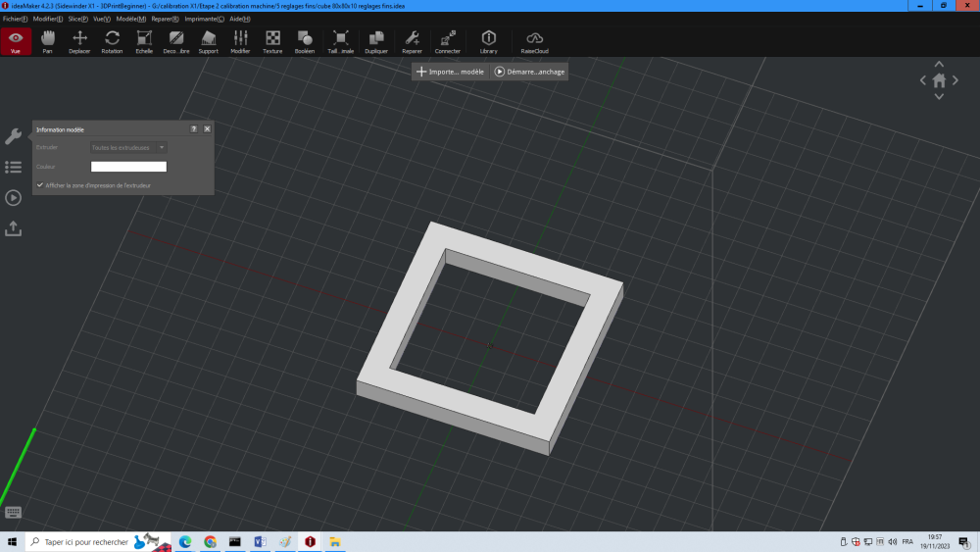Open the notification center icon

pos(964,542)
